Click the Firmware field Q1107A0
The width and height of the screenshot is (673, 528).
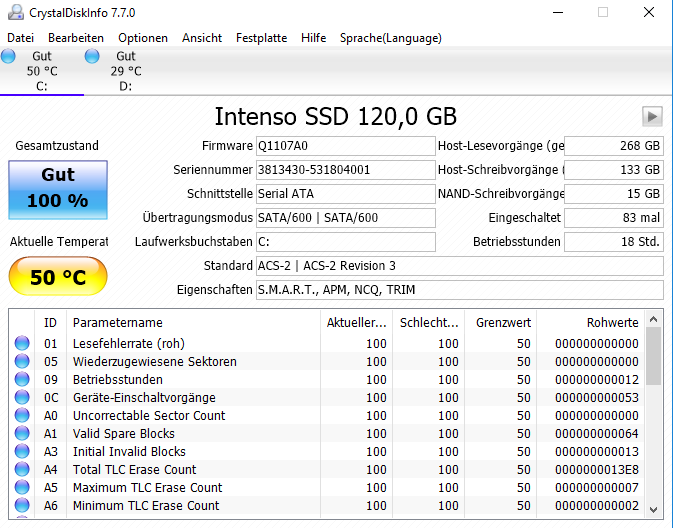coord(346,146)
